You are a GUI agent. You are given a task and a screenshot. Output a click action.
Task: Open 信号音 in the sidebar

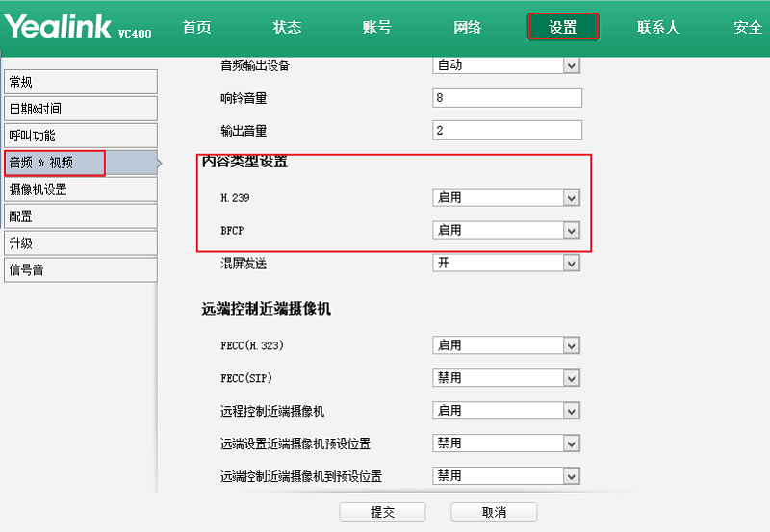[x=81, y=270]
